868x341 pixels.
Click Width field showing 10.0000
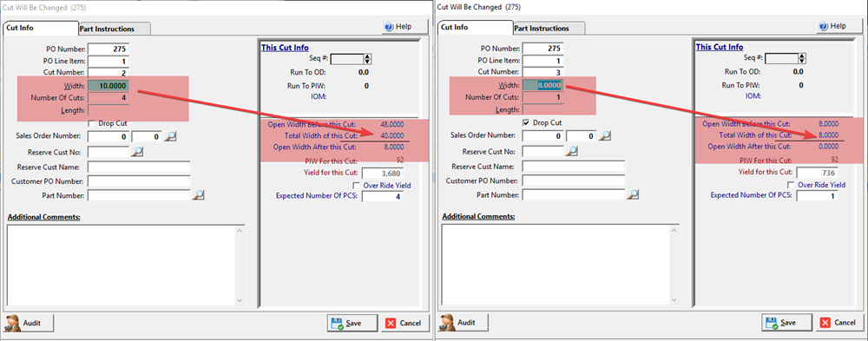(108, 86)
